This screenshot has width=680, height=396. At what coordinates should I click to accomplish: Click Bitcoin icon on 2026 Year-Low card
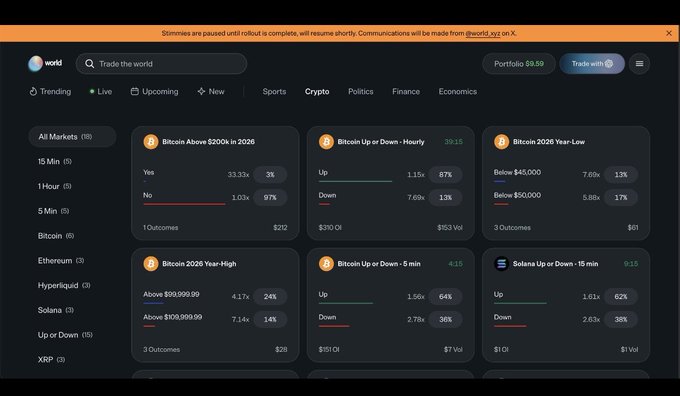pos(501,142)
